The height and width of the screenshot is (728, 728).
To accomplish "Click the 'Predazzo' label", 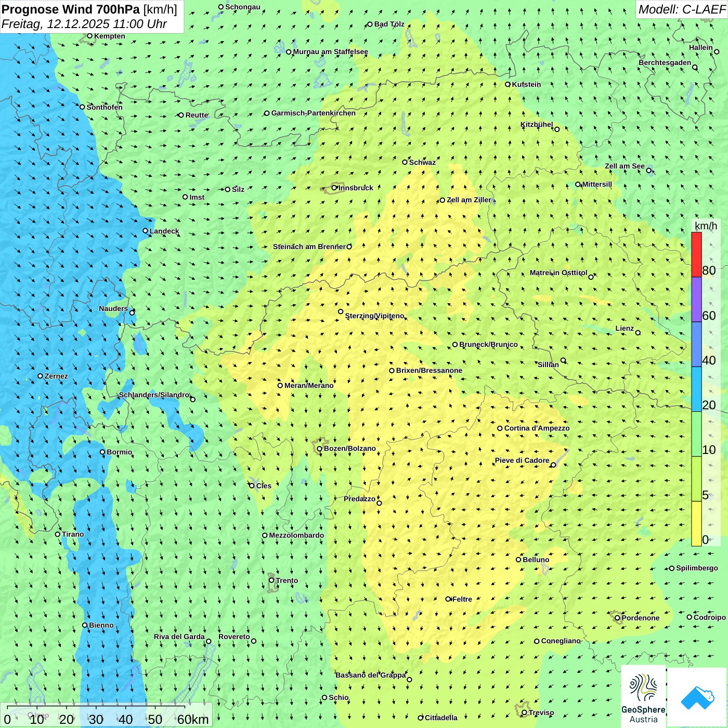I will click(x=359, y=499).
